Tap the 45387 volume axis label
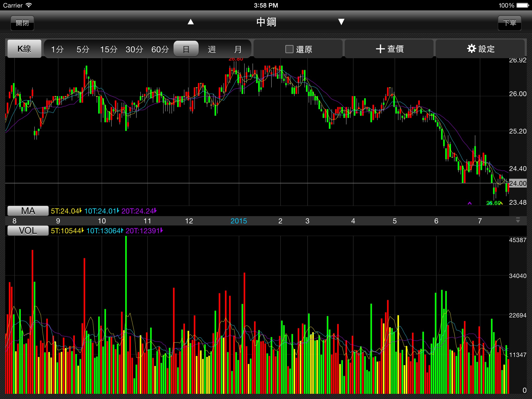Viewport: 532px width, 399px height. point(518,240)
